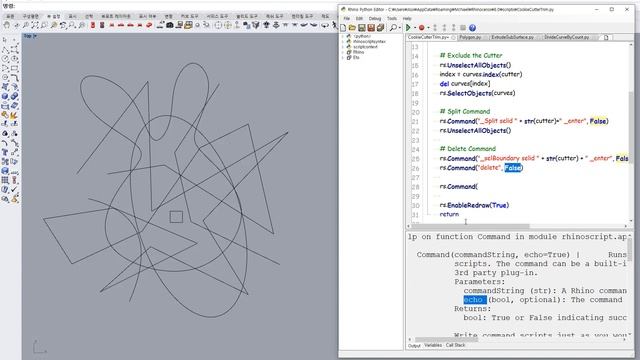
Task: Click the New file icon in Python Editor
Action: click(343, 28)
